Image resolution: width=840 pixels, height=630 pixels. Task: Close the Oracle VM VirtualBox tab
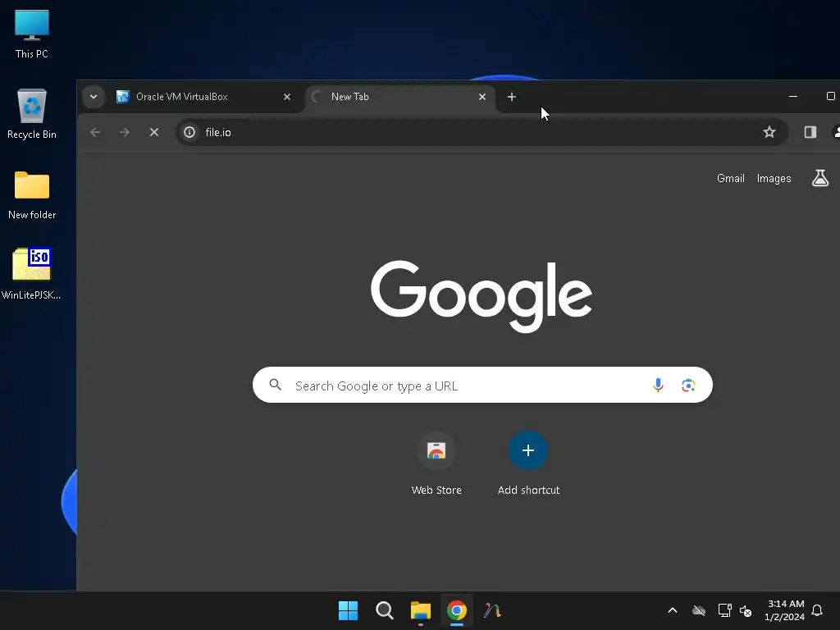(x=286, y=97)
